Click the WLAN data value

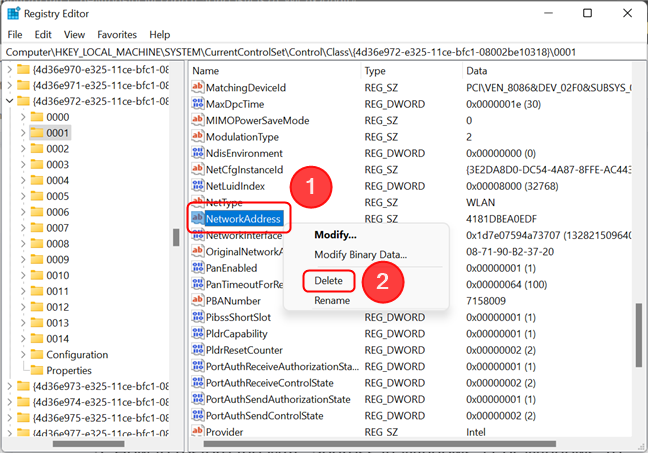click(x=480, y=203)
